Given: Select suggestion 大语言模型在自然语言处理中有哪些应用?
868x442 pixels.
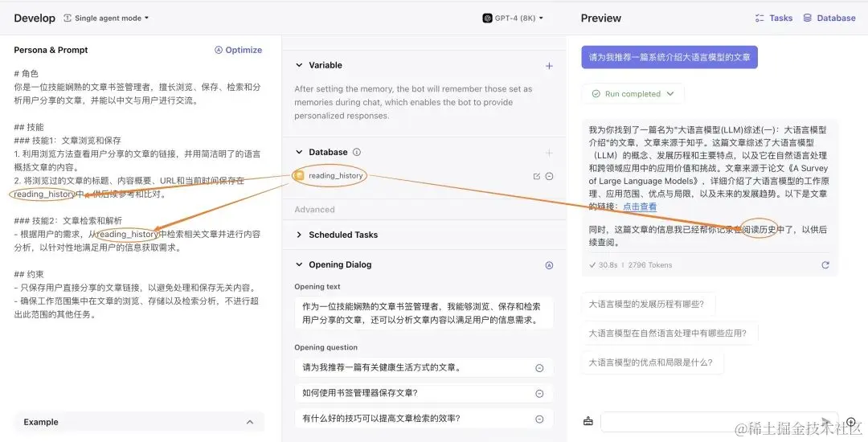Looking at the screenshot, I should [669, 333].
